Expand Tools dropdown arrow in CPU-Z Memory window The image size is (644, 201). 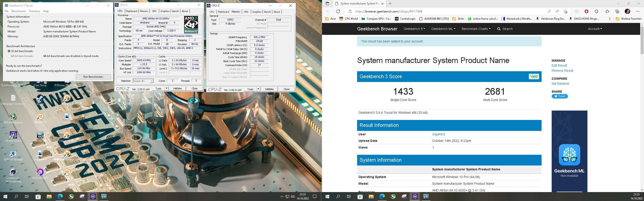coord(258,89)
